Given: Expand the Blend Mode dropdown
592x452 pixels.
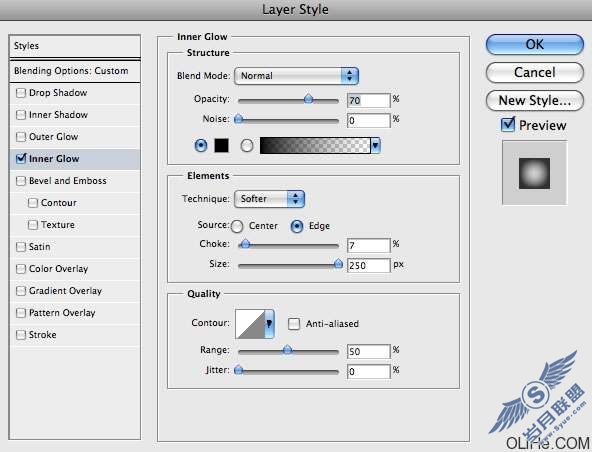Looking at the screenshot, I should [x=296, y=76].
